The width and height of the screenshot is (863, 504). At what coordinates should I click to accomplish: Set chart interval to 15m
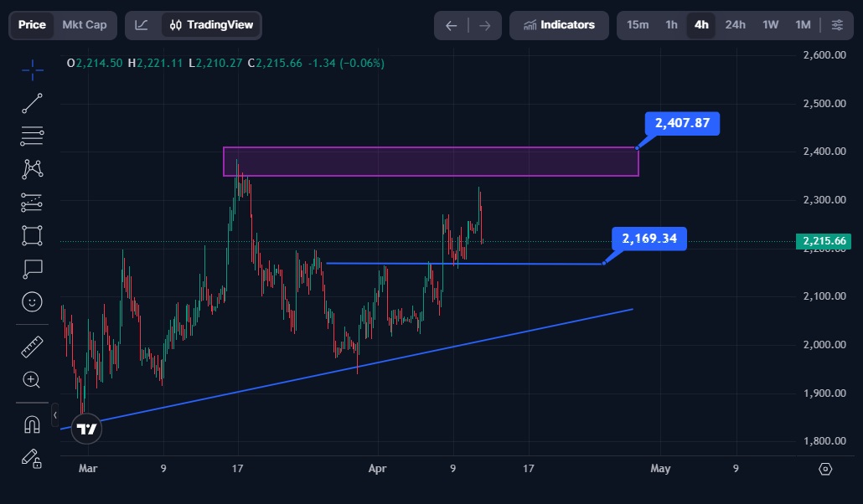[638, 25]
